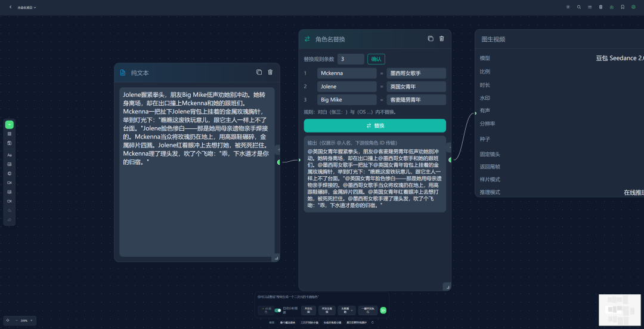Select the first recommended suggestion chip
Viewport: 644px width, 329px height.
click(287, 322)
